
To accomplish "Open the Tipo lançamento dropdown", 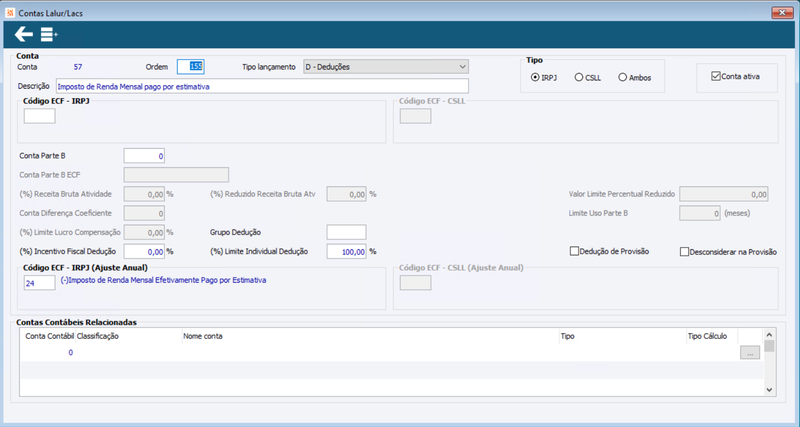I will pos(386,67).
